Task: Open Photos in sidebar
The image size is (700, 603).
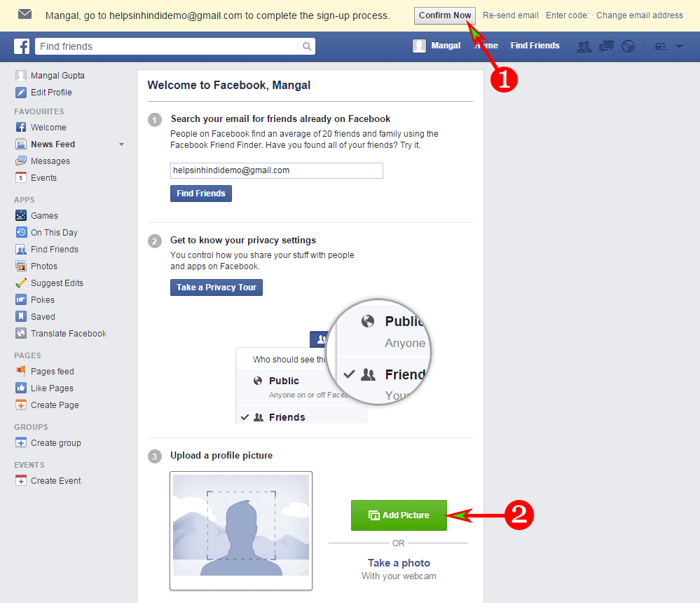Action: point(36,266)
